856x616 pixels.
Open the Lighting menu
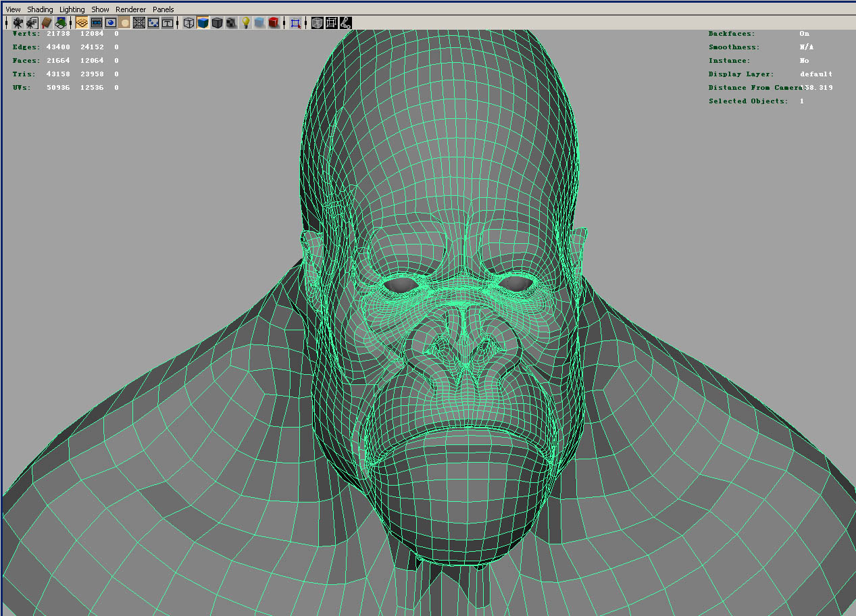point(72,9)
